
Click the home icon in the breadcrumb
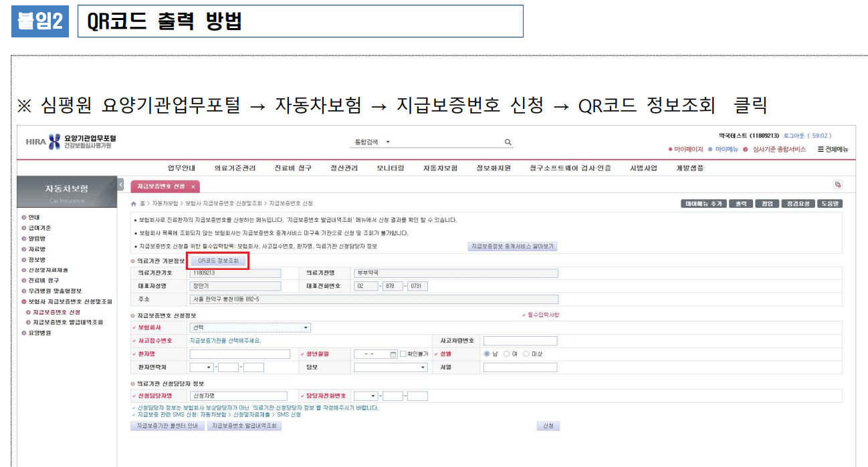(x=134, y=203)
